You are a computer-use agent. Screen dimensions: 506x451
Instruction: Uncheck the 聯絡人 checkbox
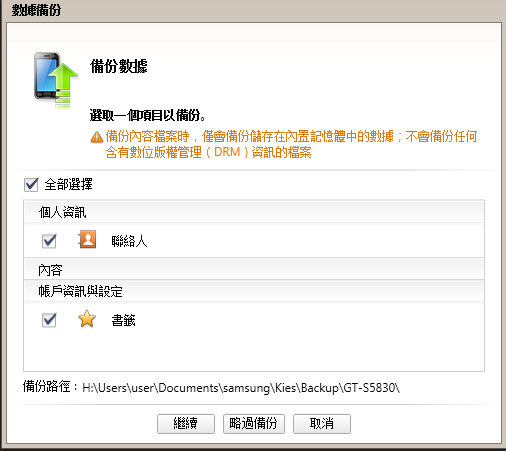[x=49, y=240]
